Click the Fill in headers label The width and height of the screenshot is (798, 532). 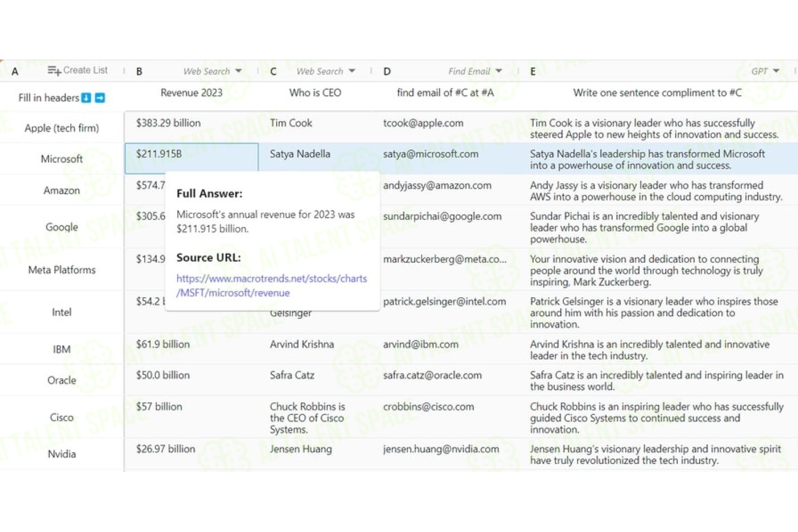(x=48, y=98)
